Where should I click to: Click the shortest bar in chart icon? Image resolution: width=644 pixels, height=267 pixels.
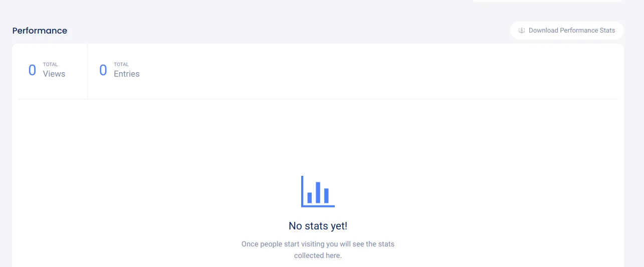(310, 197)
